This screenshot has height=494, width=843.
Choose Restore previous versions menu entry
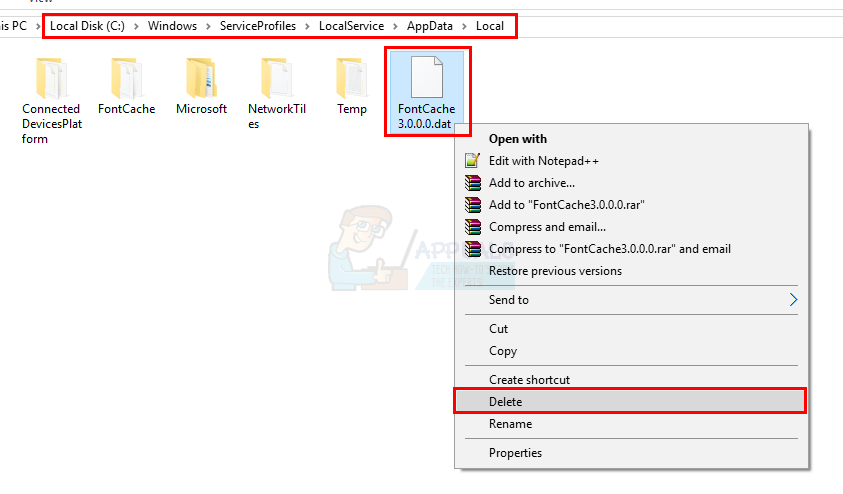[x=555, y=271]
